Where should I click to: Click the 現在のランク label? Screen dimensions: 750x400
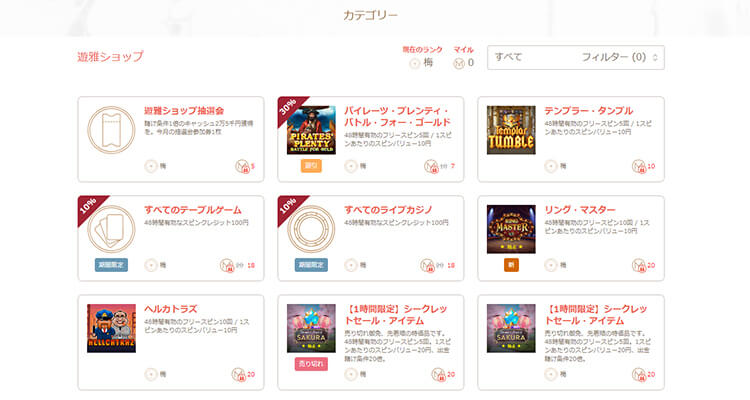(422, 49)
